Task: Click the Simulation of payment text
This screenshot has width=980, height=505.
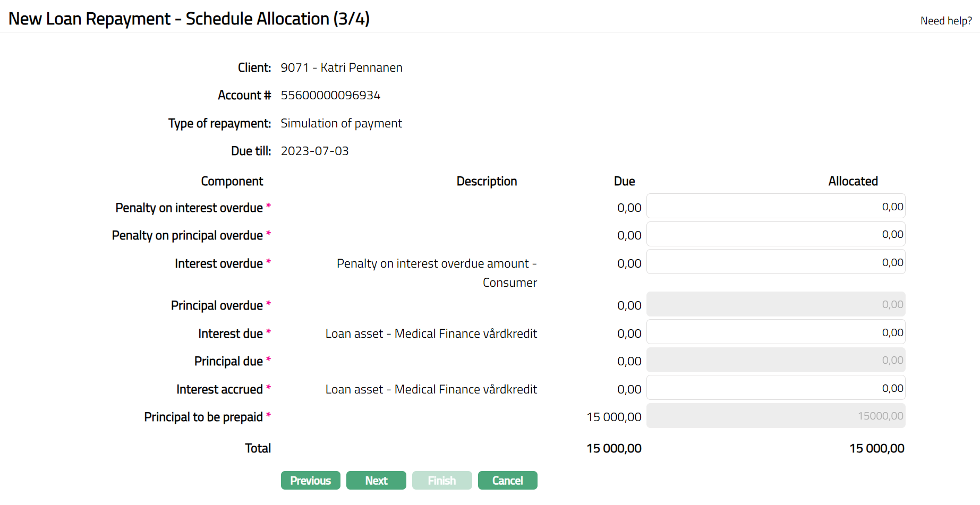Action: (x=341, y=124)
